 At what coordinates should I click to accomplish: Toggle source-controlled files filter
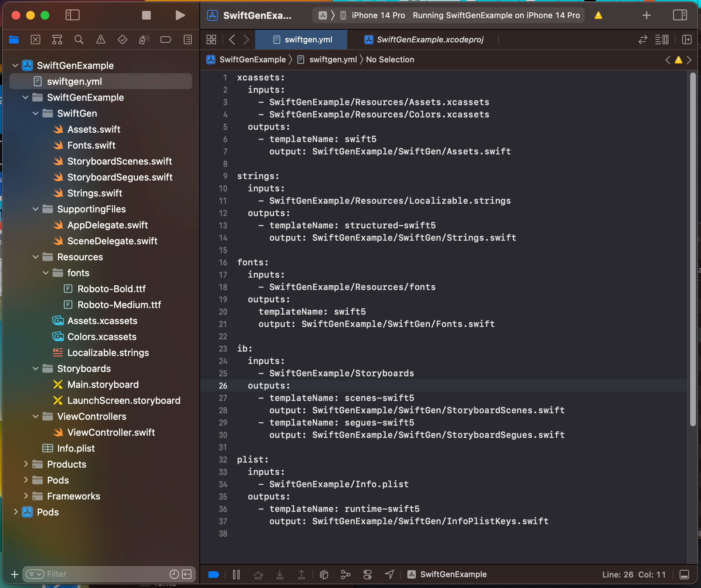pos(187,574)
